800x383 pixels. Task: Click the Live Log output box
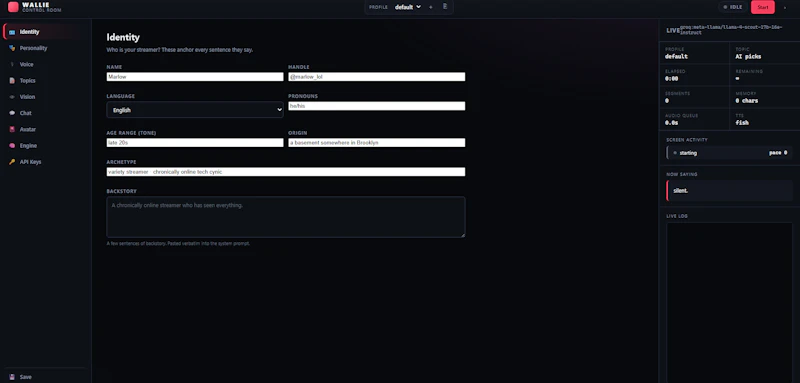(729, 302)
